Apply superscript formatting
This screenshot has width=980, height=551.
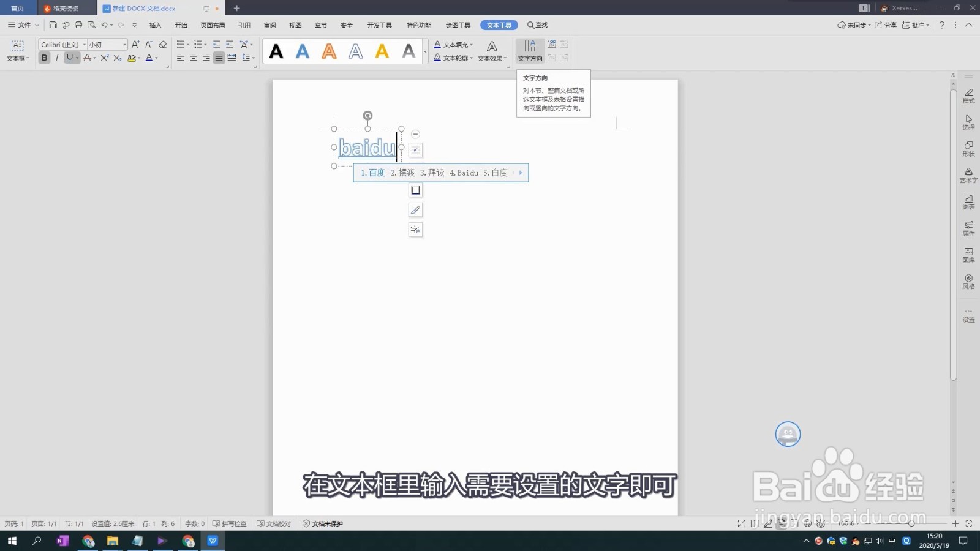(105, 58)
